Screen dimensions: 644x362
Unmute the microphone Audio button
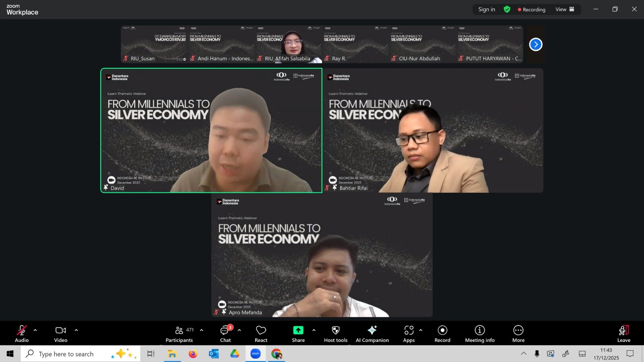click(x=22, y=334)
